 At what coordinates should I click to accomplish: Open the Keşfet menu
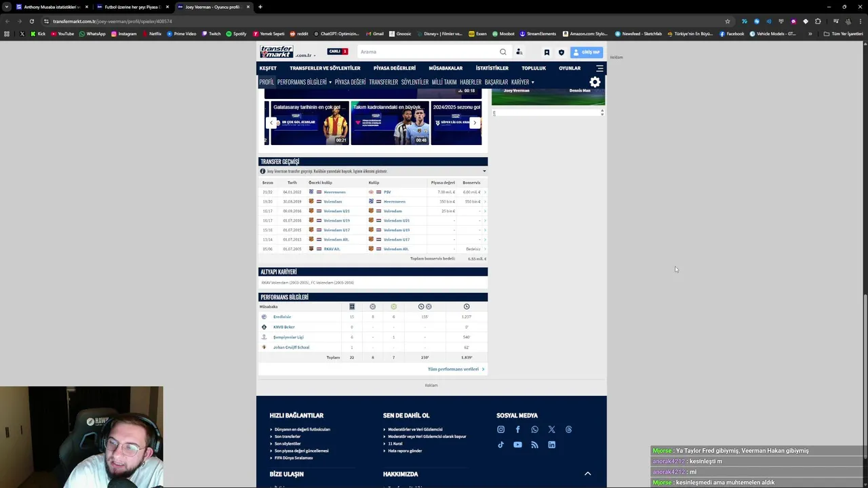pyautogui.click(x=268, y=68)
